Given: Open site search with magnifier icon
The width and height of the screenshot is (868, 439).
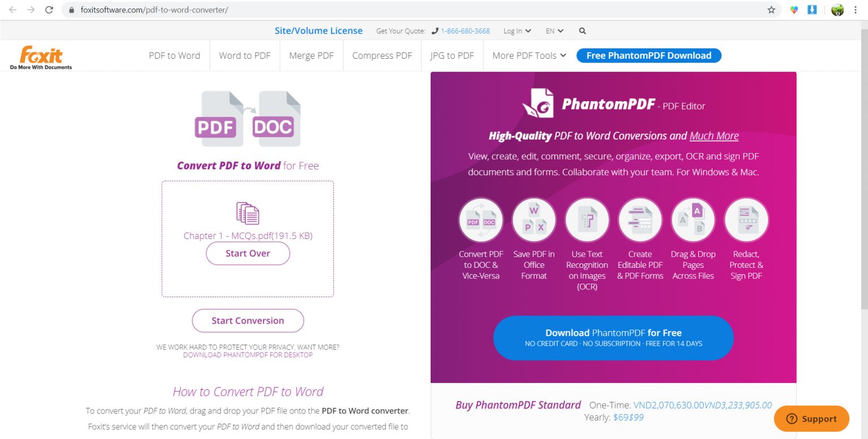Looking at the screenshot, I should (x=583, y=31).
